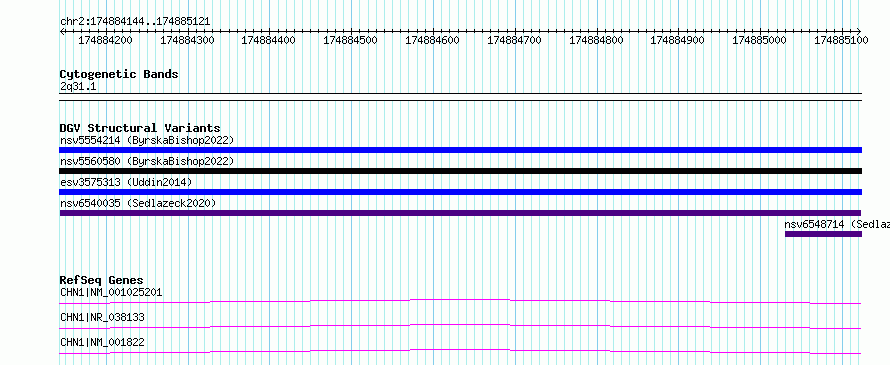This screenshot has height=365, width=890.
Task: Click ruler position 174884200
Action: pyautogui.click(x=105, y=41)
